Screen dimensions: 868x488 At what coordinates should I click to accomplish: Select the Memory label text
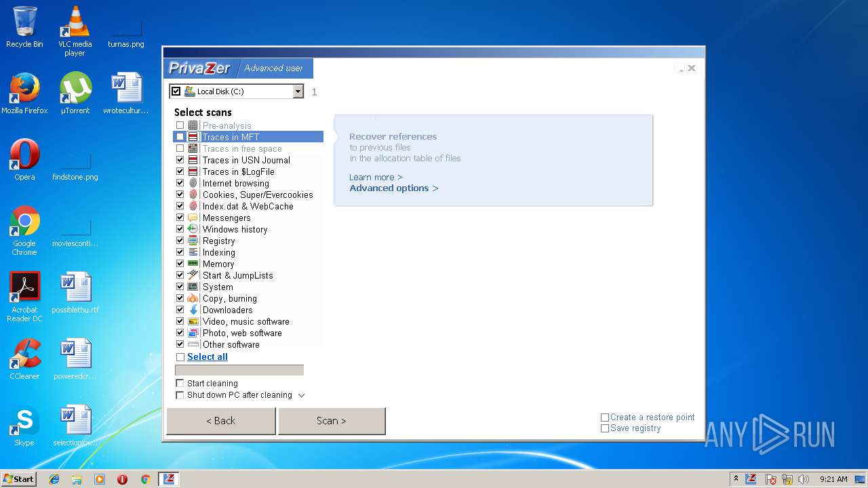pyautogui.click(x=218, y=264)
